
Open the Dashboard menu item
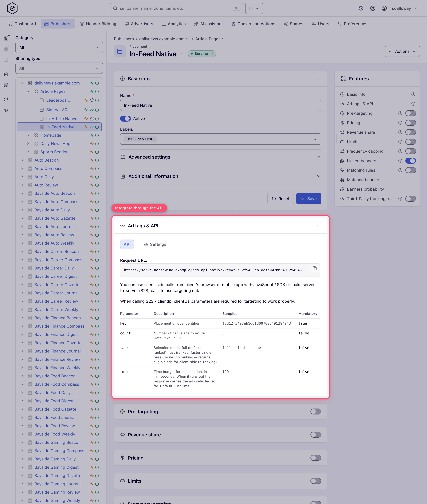22,24
